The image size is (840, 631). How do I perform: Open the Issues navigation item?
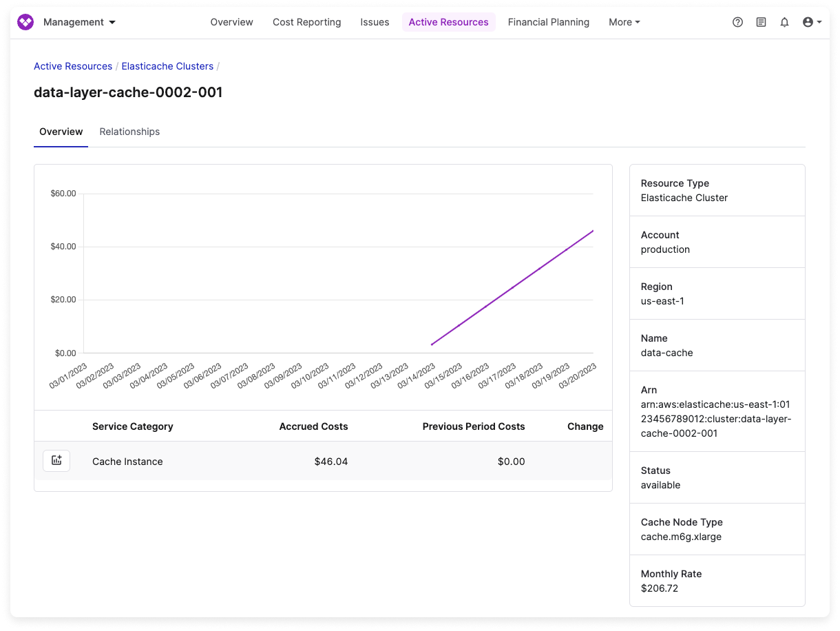click(x=375, y=22)
